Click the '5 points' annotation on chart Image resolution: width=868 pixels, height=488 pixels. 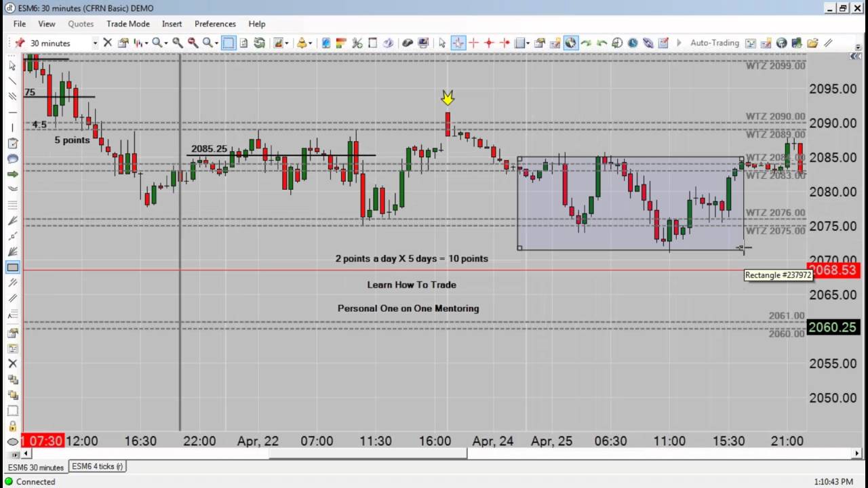(x=72, y=140)
